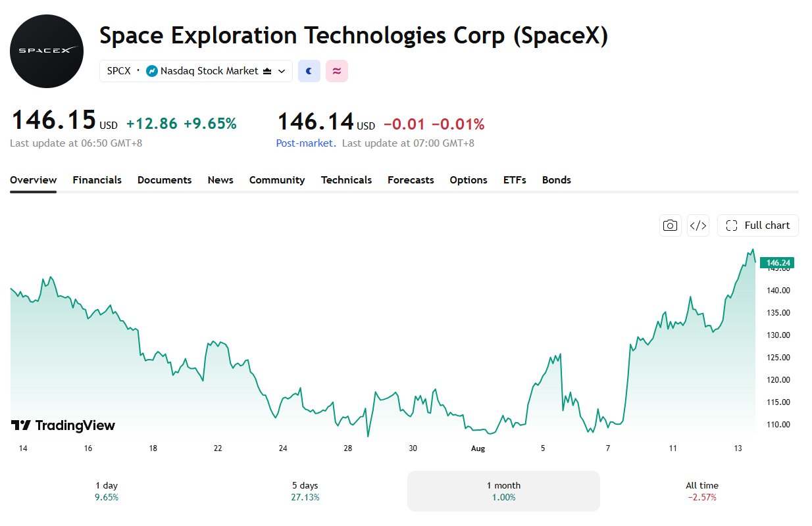Take a chart snapshot with camera icon
Image resolution: width=812 pixels, height=526 pixels.
tap(671, 226)
